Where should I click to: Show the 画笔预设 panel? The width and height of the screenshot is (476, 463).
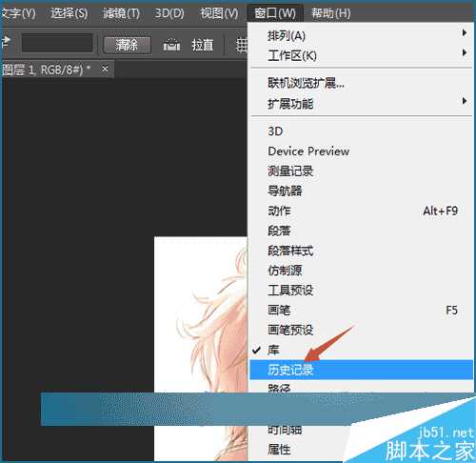[x=362, y=331]
